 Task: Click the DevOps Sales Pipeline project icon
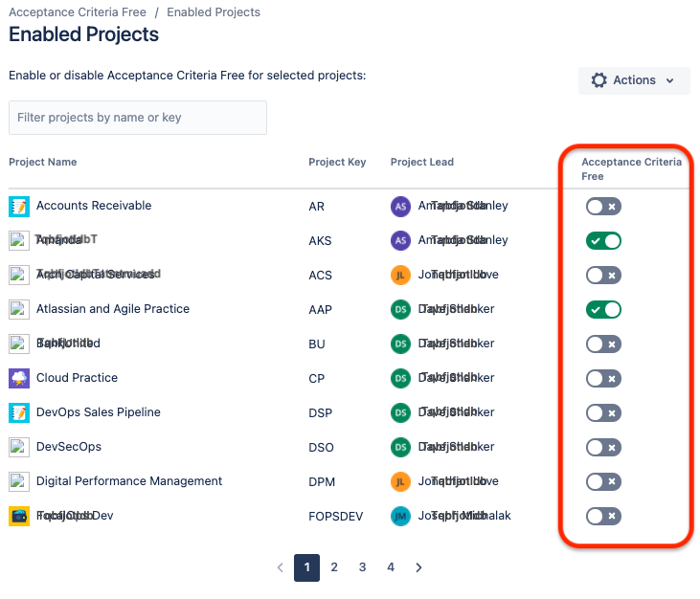tap(19, 412)
